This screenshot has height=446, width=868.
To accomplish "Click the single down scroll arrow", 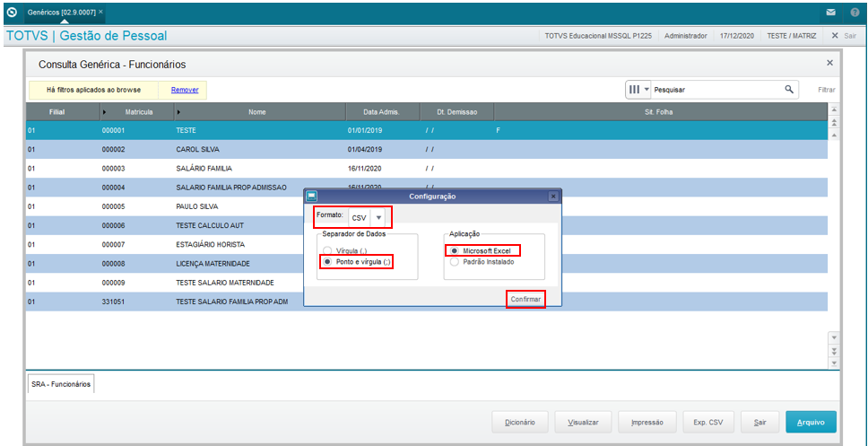I will coord(834,337).
